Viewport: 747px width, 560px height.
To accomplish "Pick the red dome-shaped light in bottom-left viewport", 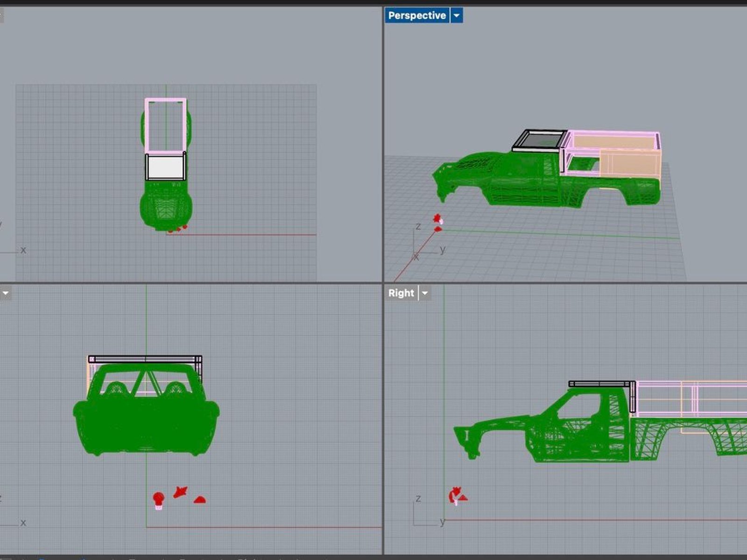I will [200, 500].
